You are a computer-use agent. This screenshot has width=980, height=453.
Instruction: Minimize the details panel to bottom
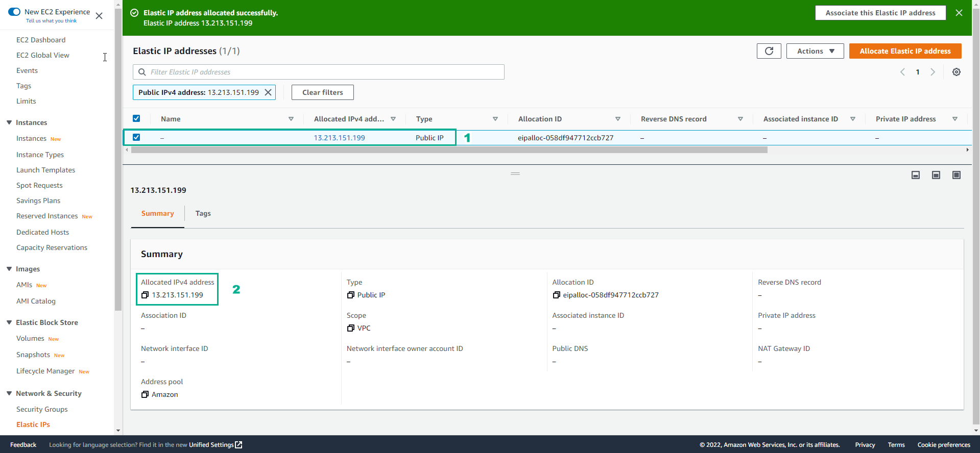tap(916, 175)
